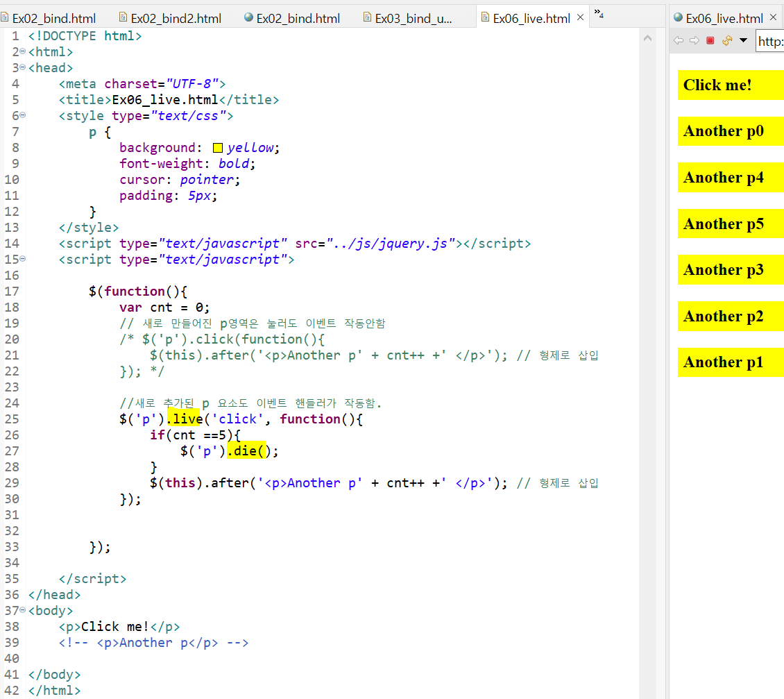Place cursor on 'var cnt = 0;' line
The height and width of the screenshot is (699, 784).
(x=164, y=307)
